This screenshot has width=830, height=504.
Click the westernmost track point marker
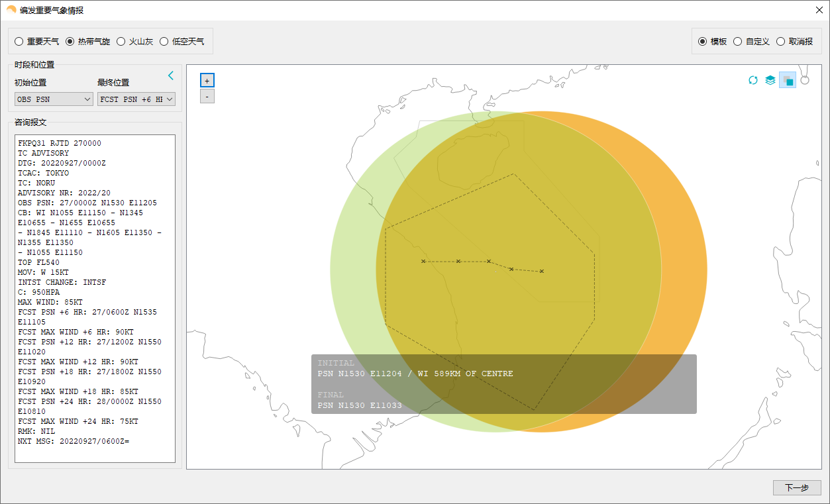[x=423, y=261]
